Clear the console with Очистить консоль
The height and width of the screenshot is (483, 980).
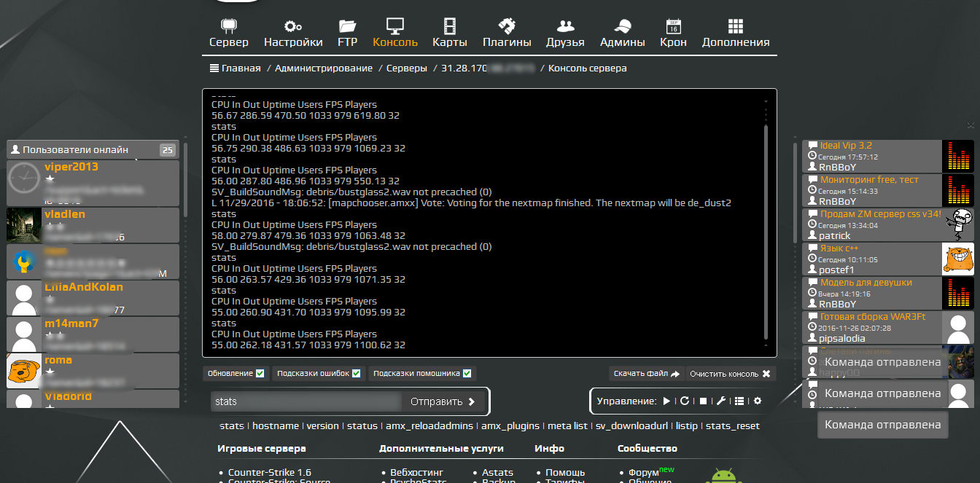tap(730, 374)
